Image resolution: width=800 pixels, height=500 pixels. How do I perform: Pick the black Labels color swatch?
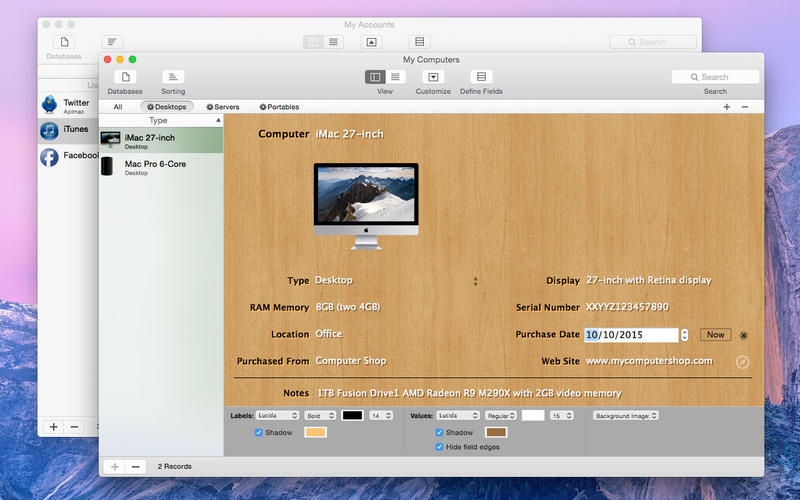[x=352, y=415]
